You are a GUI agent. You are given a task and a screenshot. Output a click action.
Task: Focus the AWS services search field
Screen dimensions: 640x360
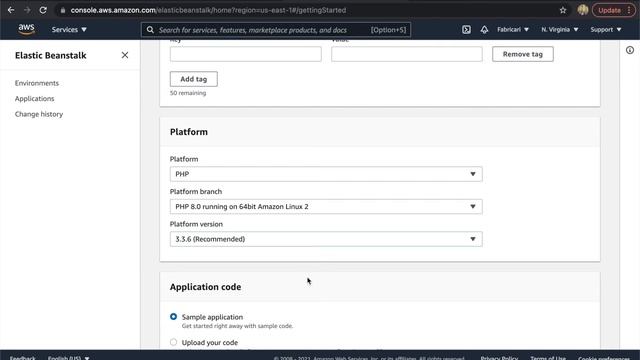tap(276, 30)
